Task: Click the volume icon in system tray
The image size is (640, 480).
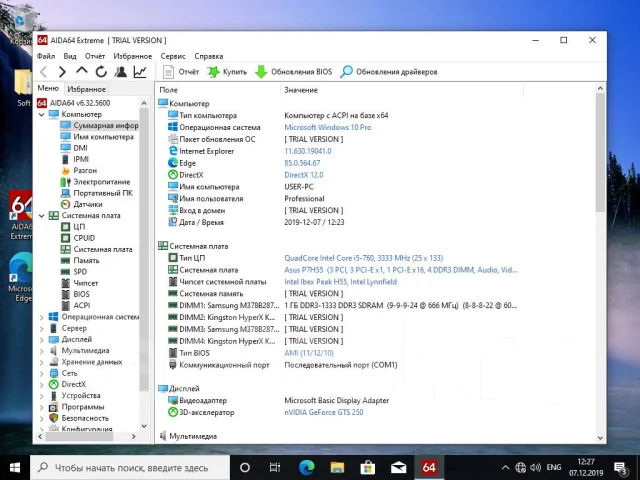Action: click(535, 468)
